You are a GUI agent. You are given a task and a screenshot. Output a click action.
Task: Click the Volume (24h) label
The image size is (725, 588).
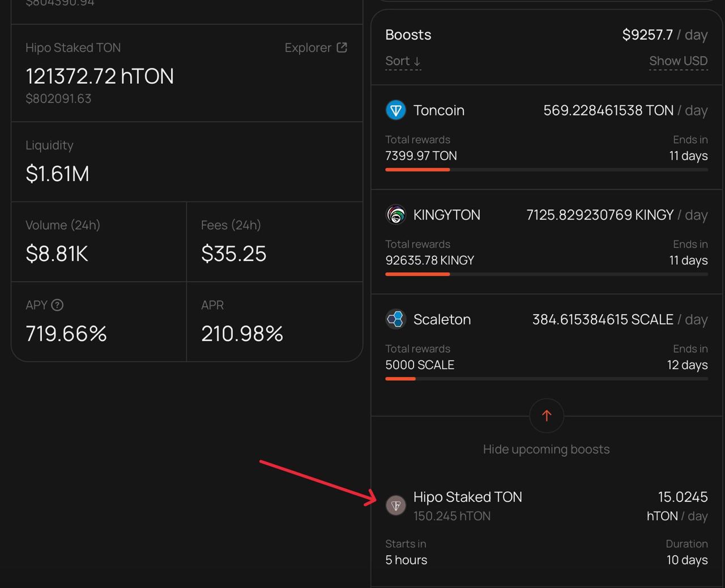(x=63, y=225)
